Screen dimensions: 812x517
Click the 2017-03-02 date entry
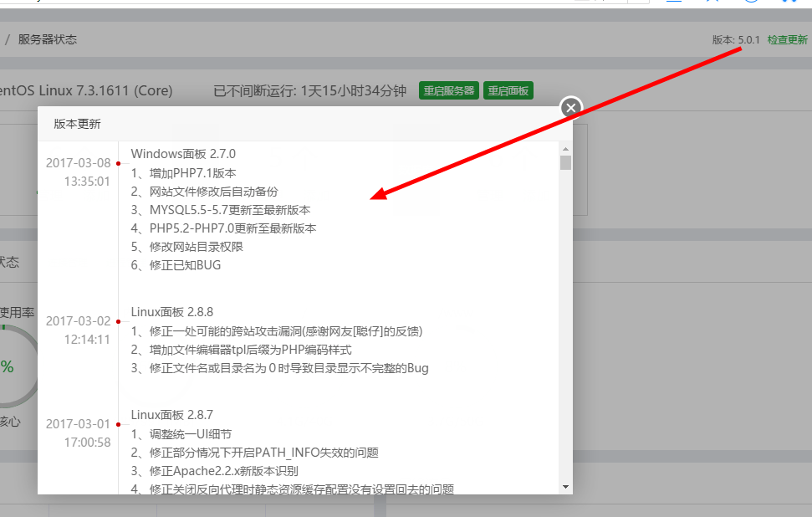point(79,320)
